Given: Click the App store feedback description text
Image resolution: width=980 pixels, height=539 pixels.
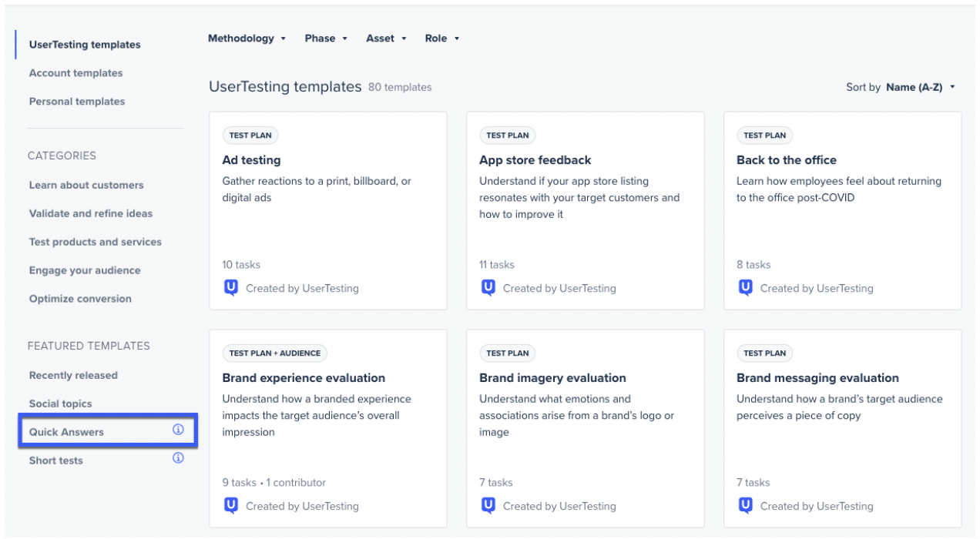Looking at the screenshot, I should tap(579, 198).
